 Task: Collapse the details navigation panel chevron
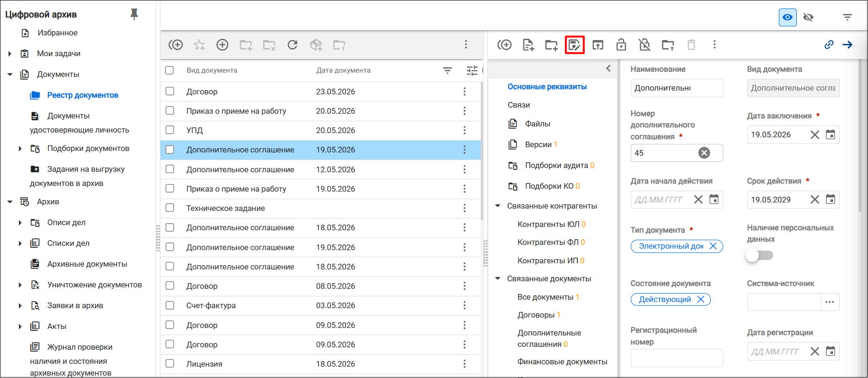(609, 69)
